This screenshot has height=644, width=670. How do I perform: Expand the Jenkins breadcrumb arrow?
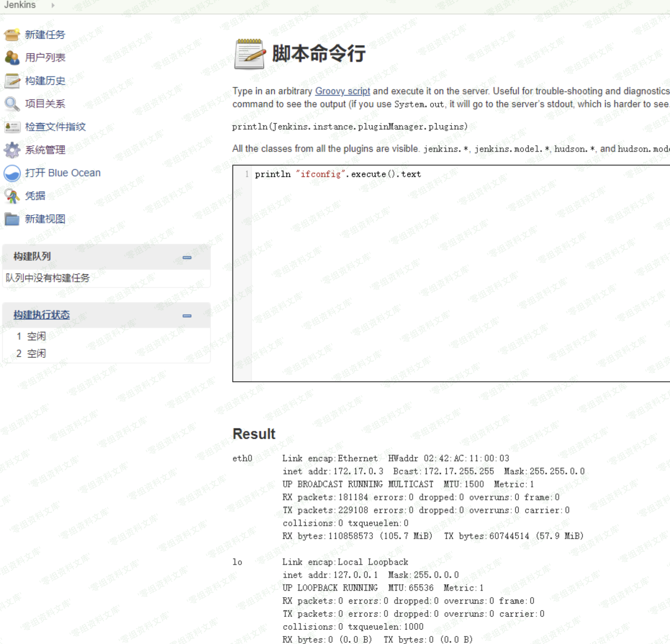click(x=53, y=5)
